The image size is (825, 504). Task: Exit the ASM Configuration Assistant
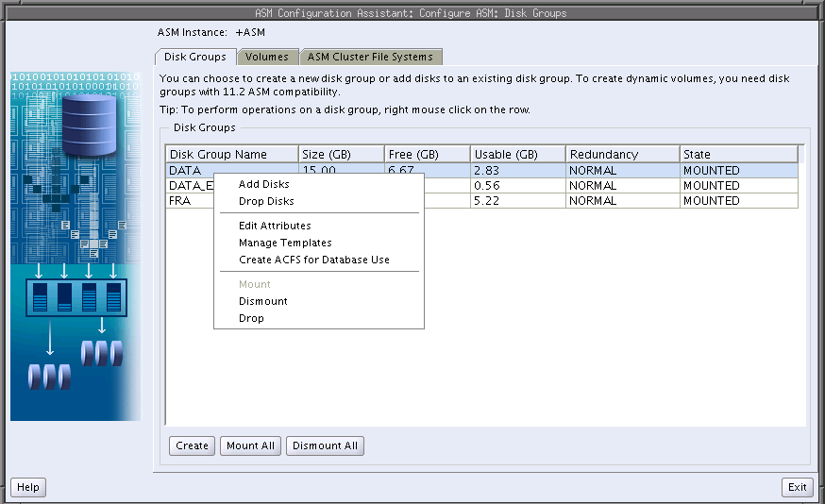(797, 487)
